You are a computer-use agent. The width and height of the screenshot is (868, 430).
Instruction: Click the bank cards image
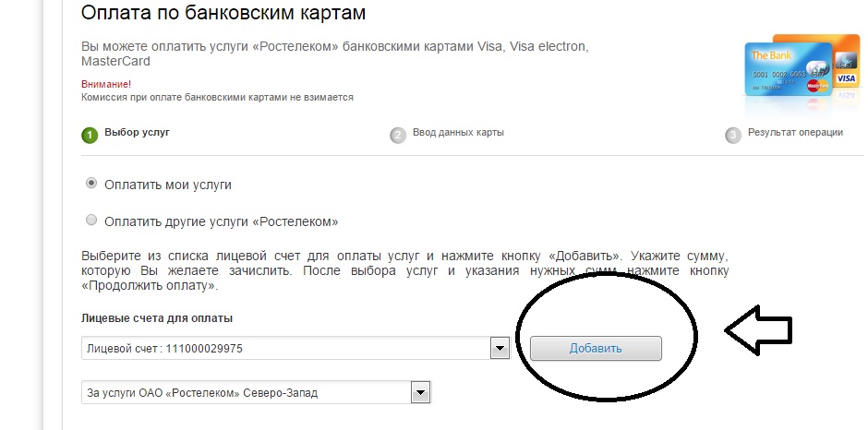[x=802, y=72]
